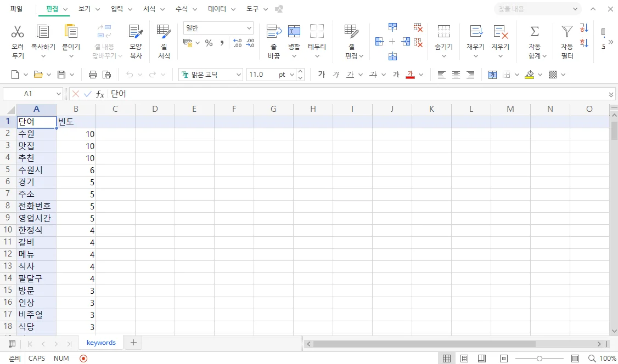Center align cell text
Image resolution: width=618 pixels, height=364 pixels.
coord(456,75)
